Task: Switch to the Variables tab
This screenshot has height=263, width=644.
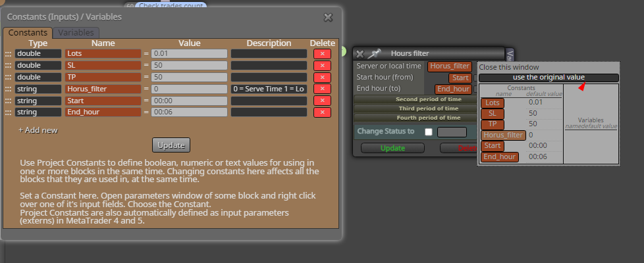Action: pyautogui.click(x=76, y=33)
